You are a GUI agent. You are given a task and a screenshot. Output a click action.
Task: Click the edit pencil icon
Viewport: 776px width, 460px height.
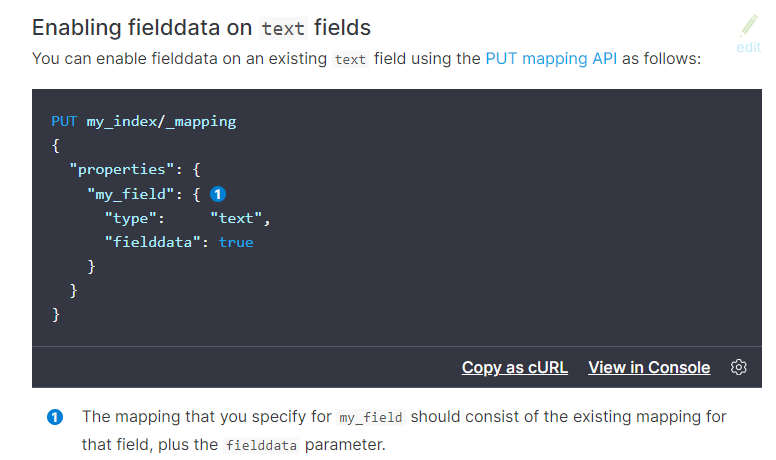[748, 27]
